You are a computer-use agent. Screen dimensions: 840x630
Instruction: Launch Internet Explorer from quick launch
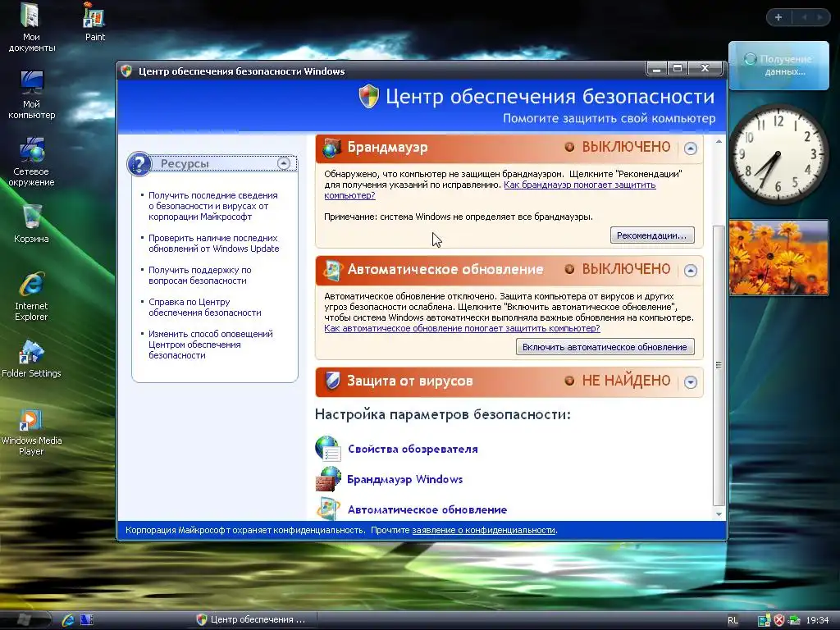pyautogui.click(x=69, y=620)
